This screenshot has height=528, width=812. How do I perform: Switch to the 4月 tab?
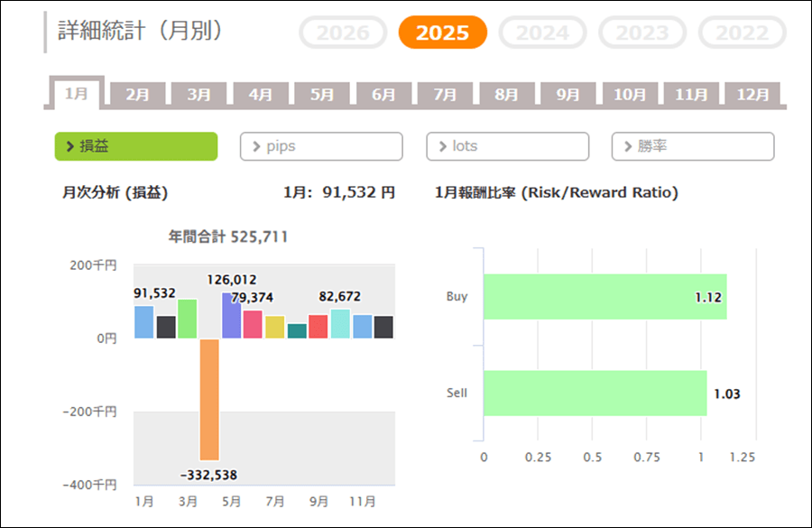[261, 94]
